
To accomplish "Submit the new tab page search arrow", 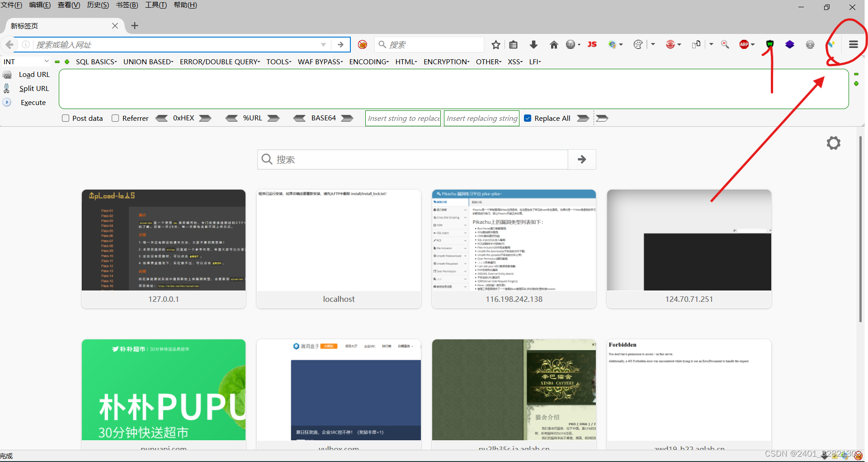I will coord(582,159).
